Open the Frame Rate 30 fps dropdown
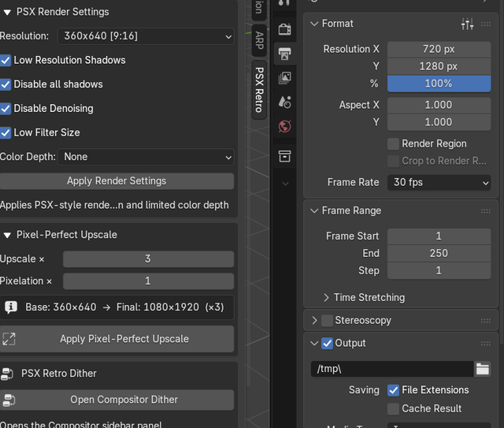 click(439, 182)
